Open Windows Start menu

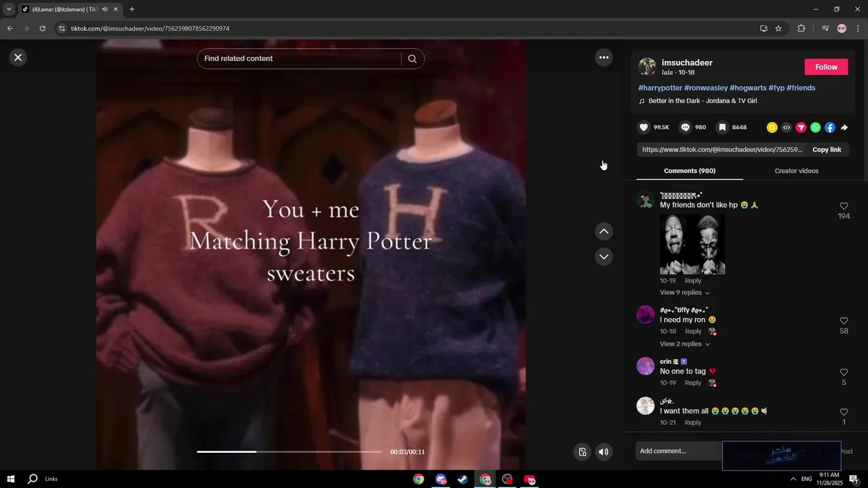click(x=11, y=479)
